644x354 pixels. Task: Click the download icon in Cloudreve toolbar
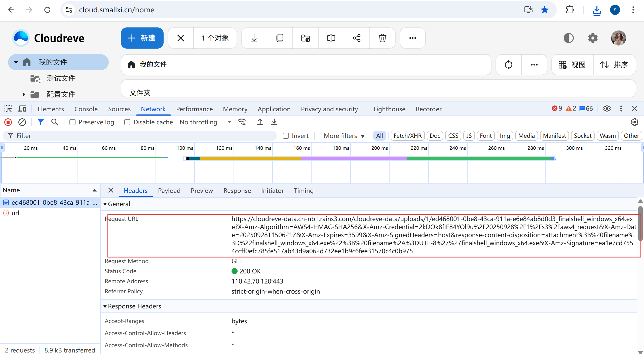(254, 38)
